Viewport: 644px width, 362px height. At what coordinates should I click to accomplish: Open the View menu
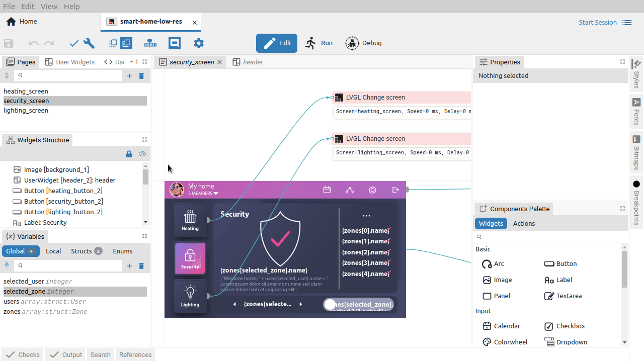pos(49,7)
